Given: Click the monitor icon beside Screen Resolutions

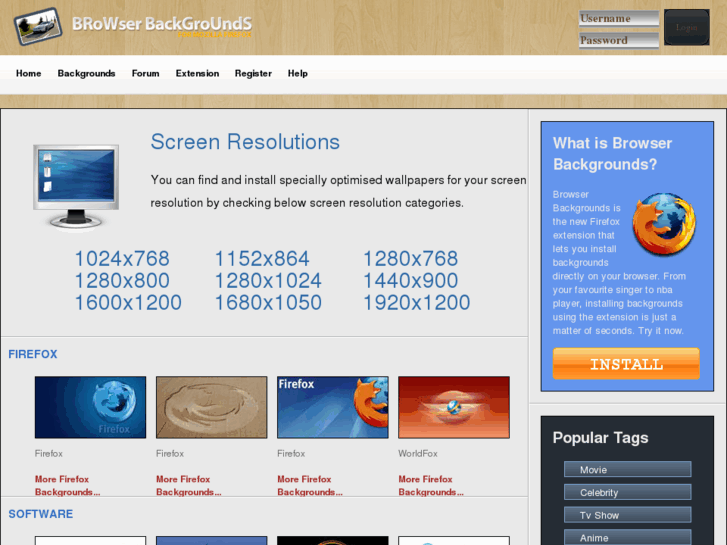Looking at the screenshot, I should point(76,187).
